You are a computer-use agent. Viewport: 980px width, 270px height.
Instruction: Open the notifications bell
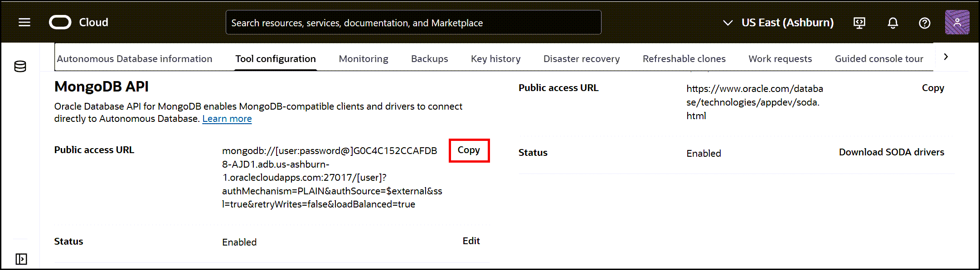pyautogui.click(x=893, y=23)
